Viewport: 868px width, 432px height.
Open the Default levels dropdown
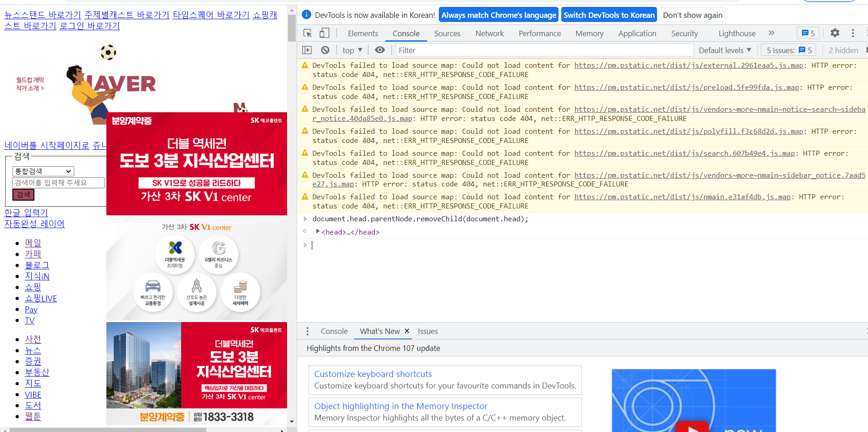click(x=725, y=50)
